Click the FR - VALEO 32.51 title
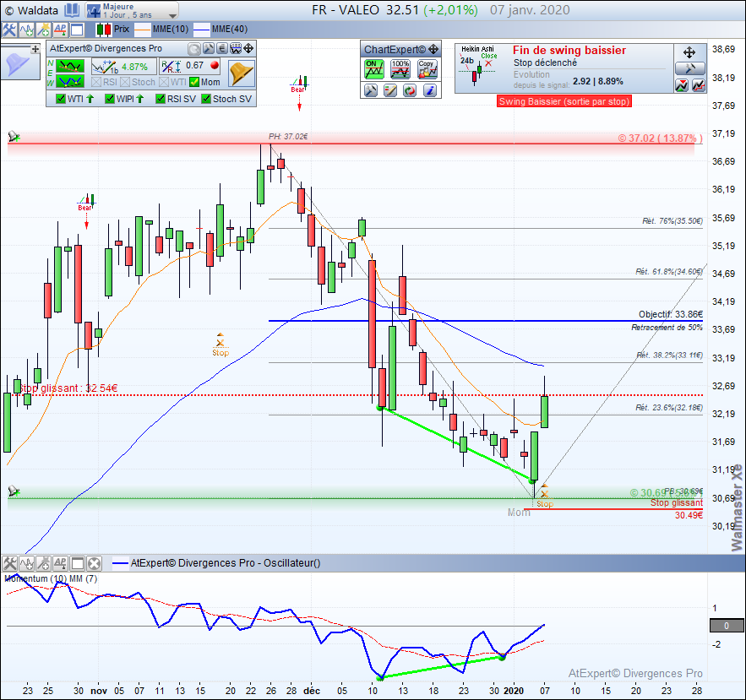This screenshot has height=700, width=746. [365, 10]
